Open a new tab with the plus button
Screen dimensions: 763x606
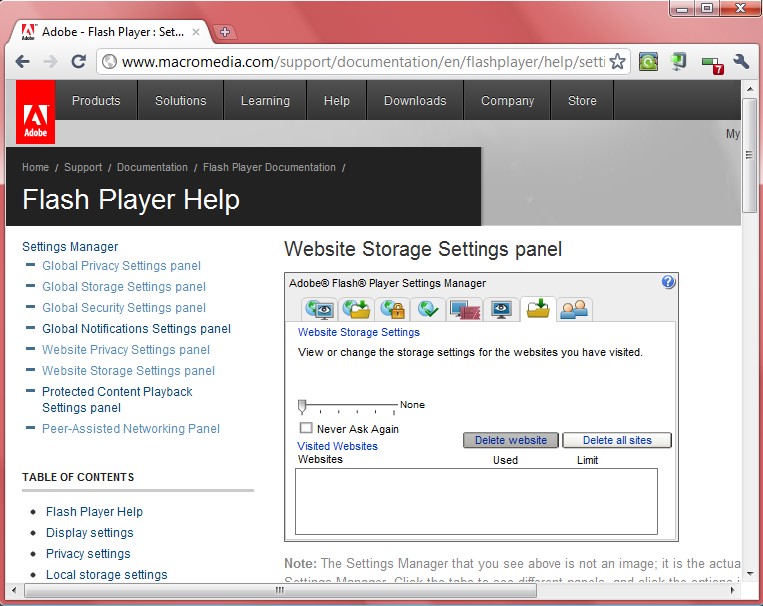point(225,32)
